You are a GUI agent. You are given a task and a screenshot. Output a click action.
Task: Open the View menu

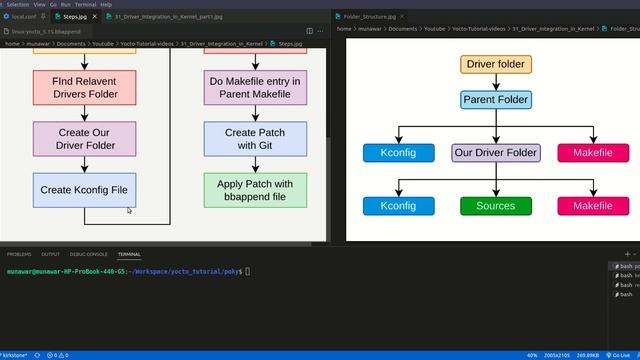pyautogui.click(x=40, y=4)
